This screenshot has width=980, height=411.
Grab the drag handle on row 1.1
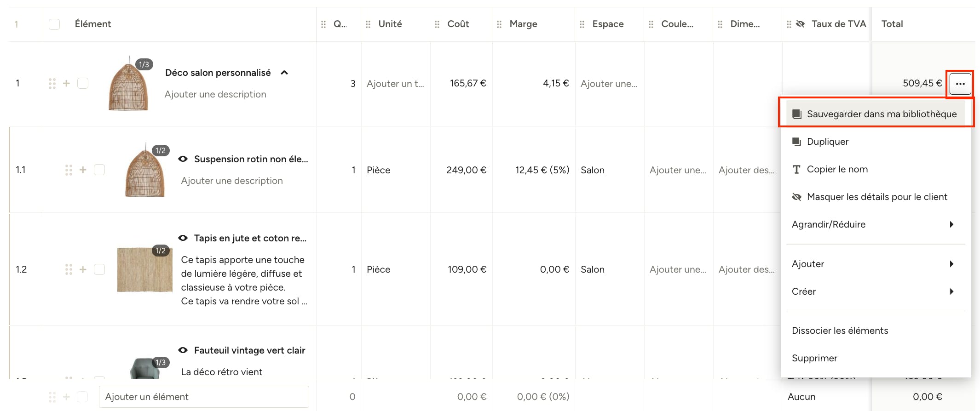[69, 170]
